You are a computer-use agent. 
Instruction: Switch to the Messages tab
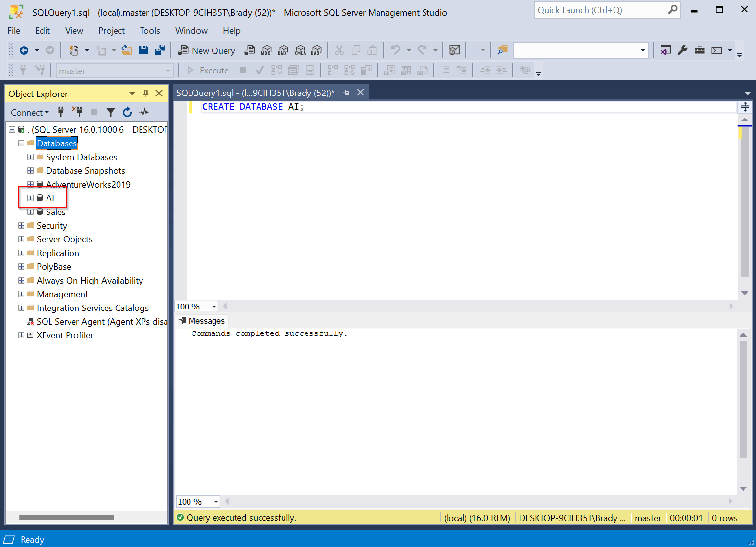click(206, 321)
